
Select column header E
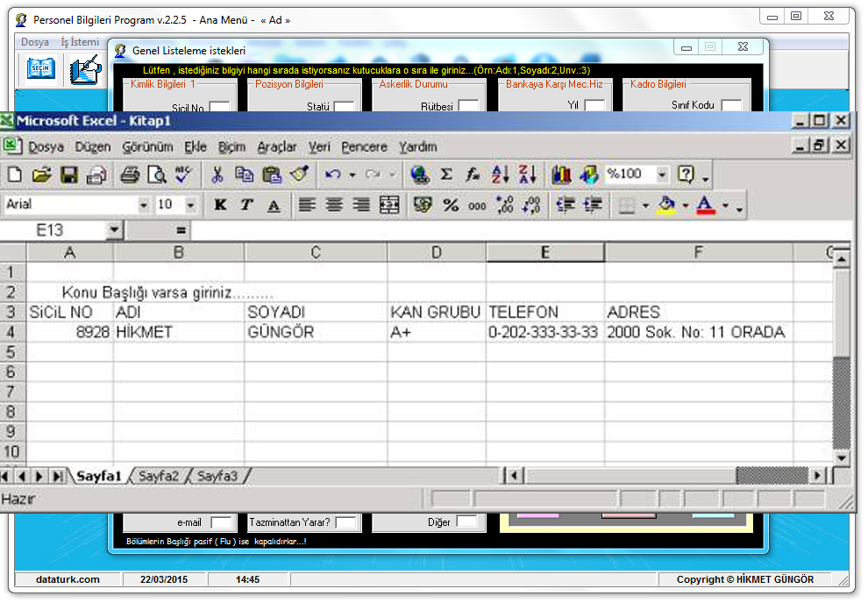point(545,252)
